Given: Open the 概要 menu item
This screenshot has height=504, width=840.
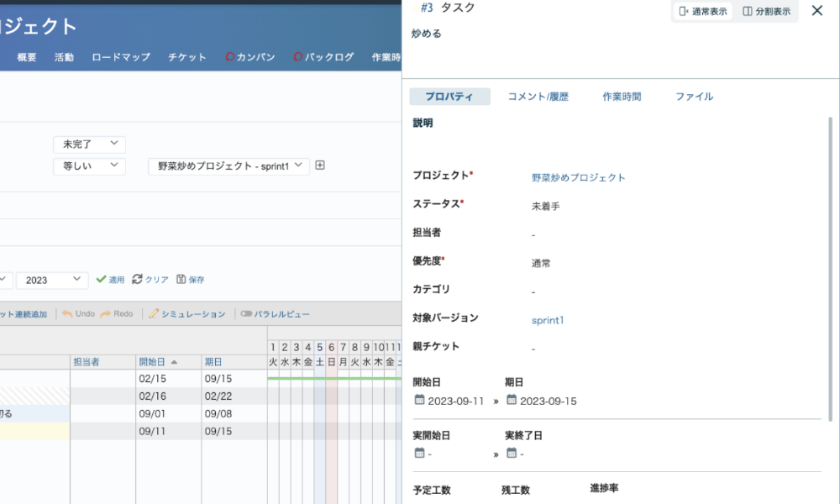Looking at the screenshot, I should click(27, 57).
